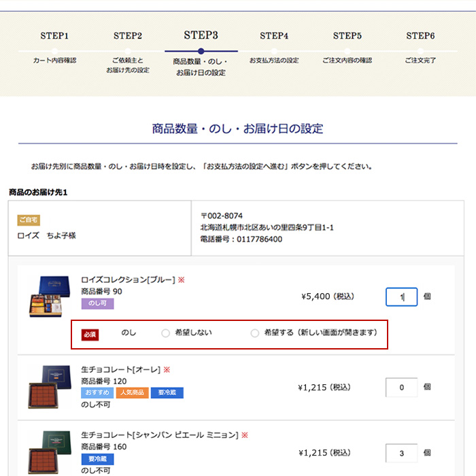Click the 要冷蔵 tag on 生チョコレート[オーレ]
Screen dimensions: 476x476
click(167, 392)
